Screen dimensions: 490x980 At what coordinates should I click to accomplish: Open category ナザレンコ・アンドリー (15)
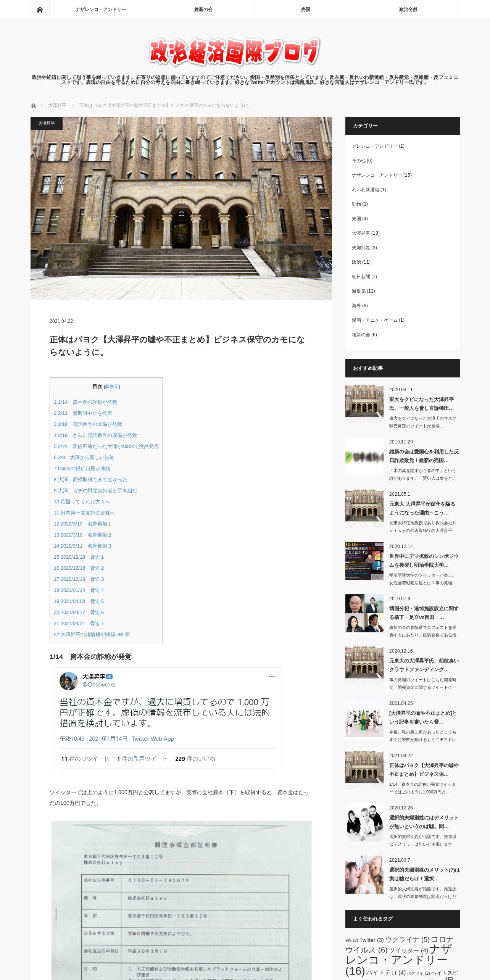pos(382,175)
